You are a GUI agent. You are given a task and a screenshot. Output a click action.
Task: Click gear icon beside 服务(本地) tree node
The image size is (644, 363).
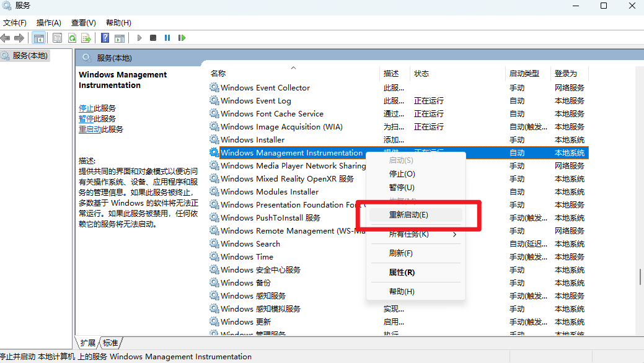click(x=6, y=55)
